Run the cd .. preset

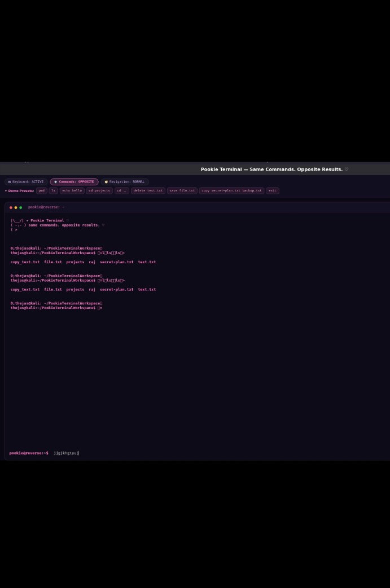pos(122,190)
